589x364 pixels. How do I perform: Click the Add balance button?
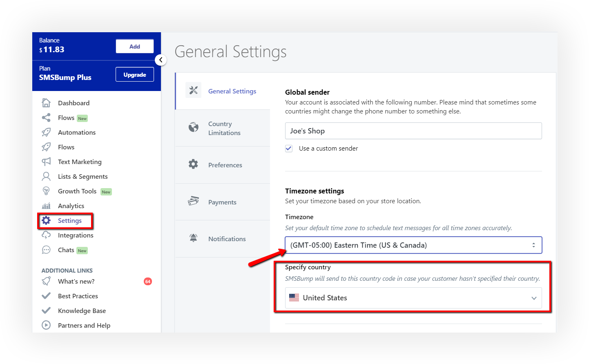(135, 47)
